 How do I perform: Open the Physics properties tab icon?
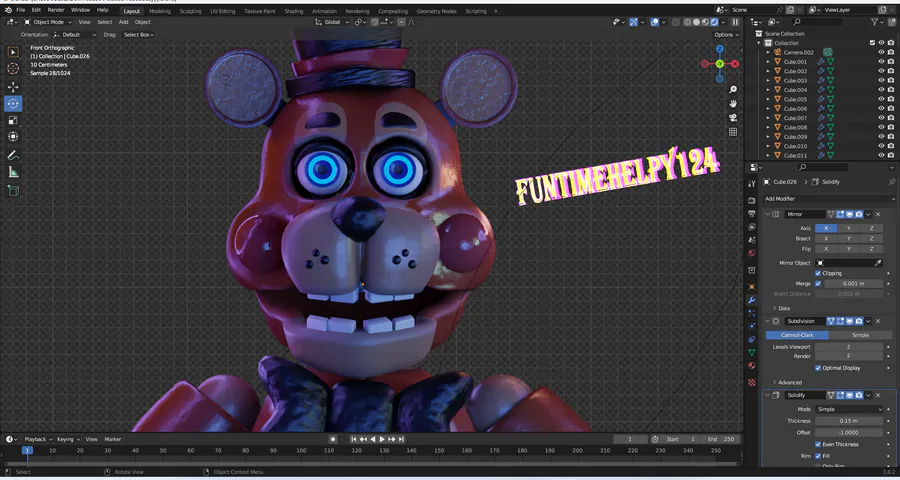tap(752, 326)
